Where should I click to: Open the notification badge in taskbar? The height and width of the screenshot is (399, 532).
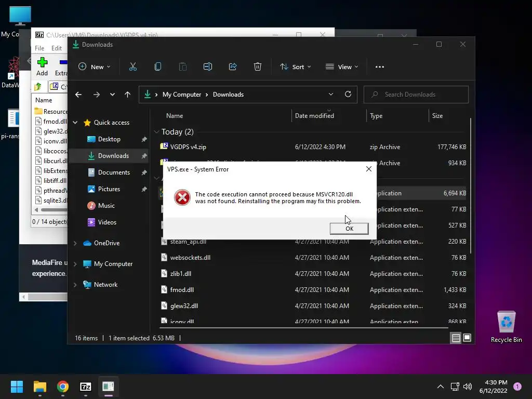click(x=517, y=387)
